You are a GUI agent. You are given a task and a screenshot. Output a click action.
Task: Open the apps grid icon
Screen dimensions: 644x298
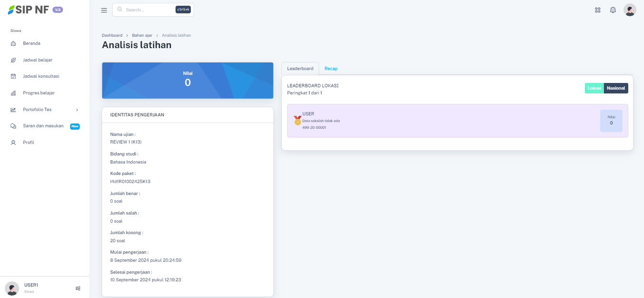pyautogui.click(x=598, y=10)
